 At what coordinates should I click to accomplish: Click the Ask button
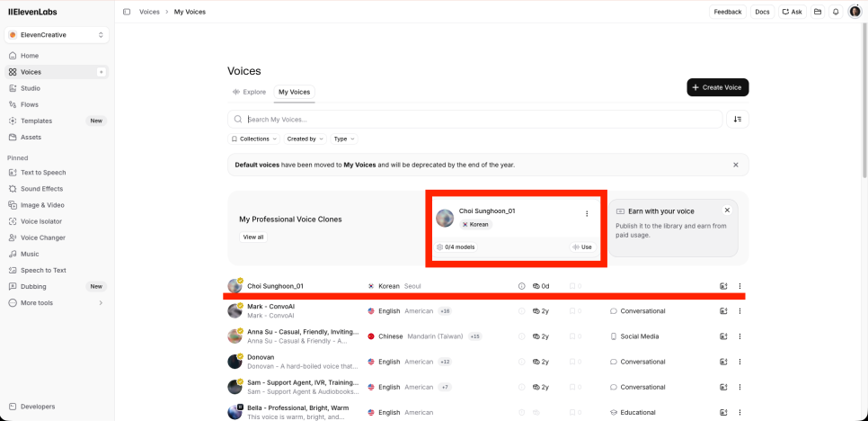click(793, 12)
